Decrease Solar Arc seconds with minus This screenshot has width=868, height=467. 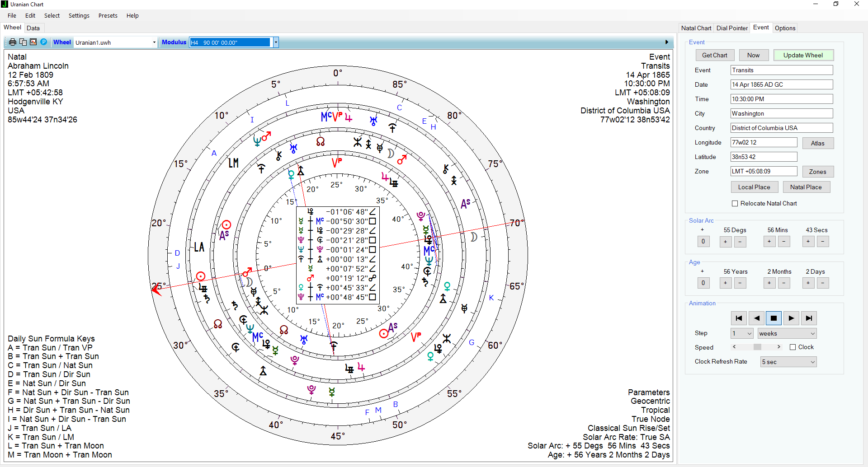tap(823, 242)
